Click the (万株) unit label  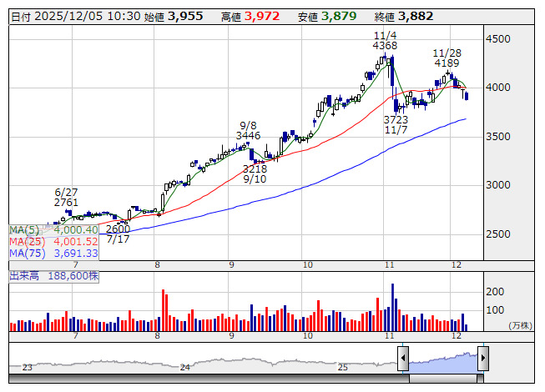520,325
